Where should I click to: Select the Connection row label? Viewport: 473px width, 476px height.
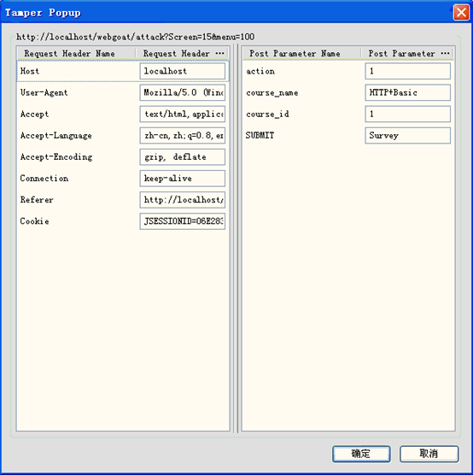[x=44, y=179]
